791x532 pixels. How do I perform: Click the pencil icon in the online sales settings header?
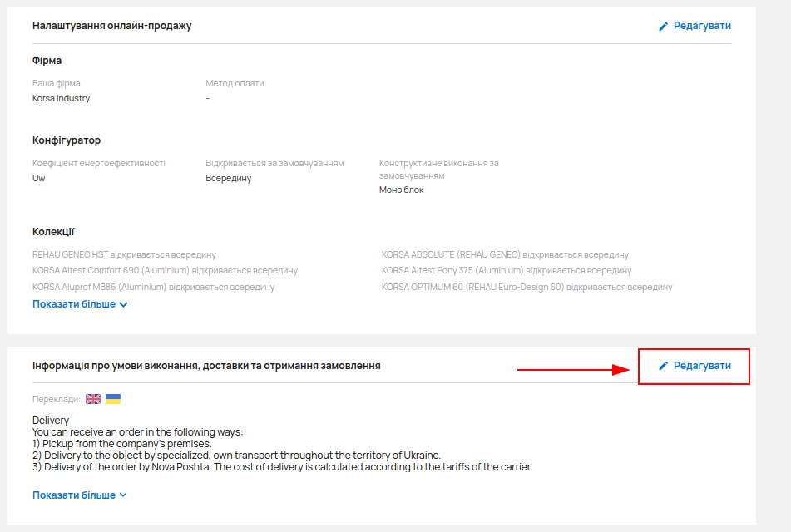(x=664, y=27)
